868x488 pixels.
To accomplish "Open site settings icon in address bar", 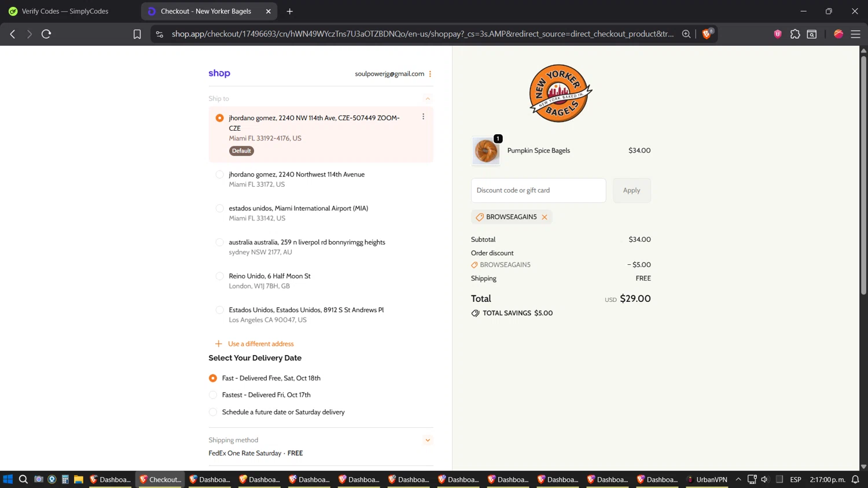I will (160, 34).
